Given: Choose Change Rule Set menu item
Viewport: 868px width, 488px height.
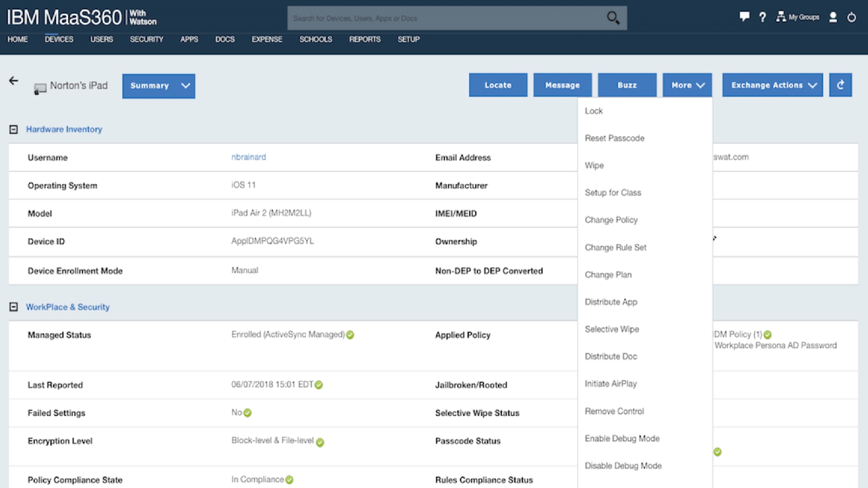Looking at the screenshot, I should [616, 247].
